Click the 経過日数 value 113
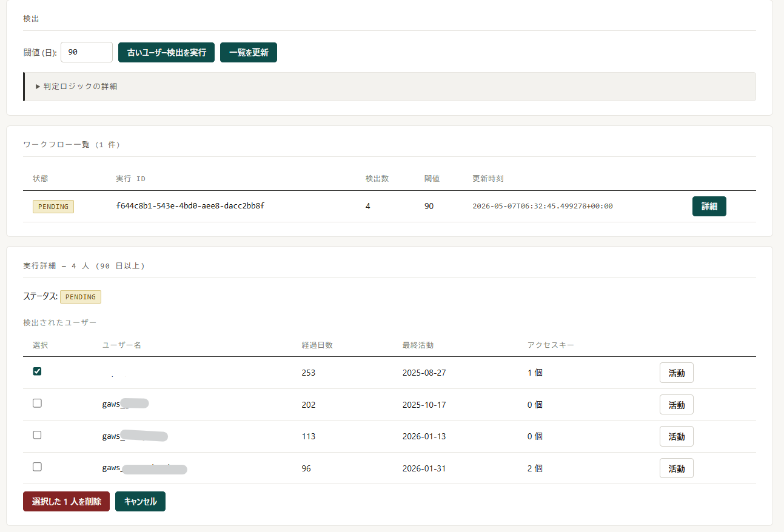The image size is (784, 532). [308, 436]
